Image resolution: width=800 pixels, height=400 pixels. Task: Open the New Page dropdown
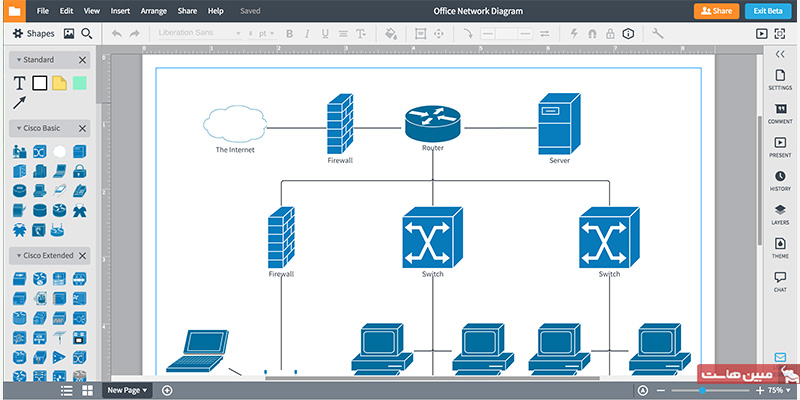[127, 390]
